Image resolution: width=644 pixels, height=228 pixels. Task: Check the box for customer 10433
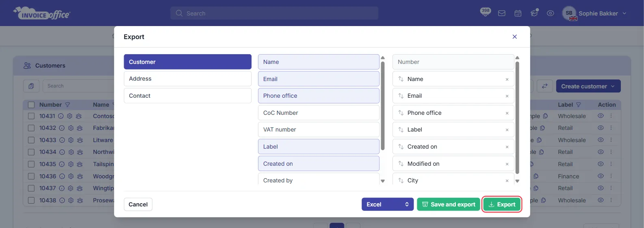tap(31, 140)
